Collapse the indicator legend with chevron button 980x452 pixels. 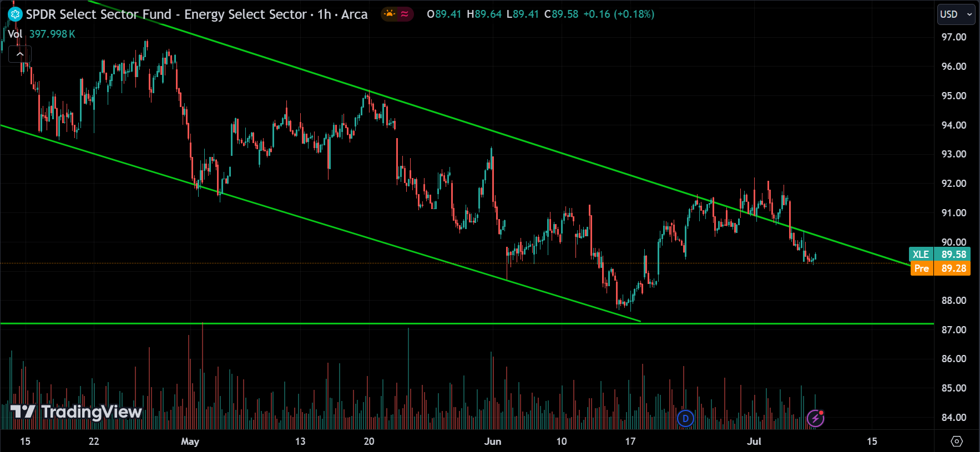coord(20,54)
